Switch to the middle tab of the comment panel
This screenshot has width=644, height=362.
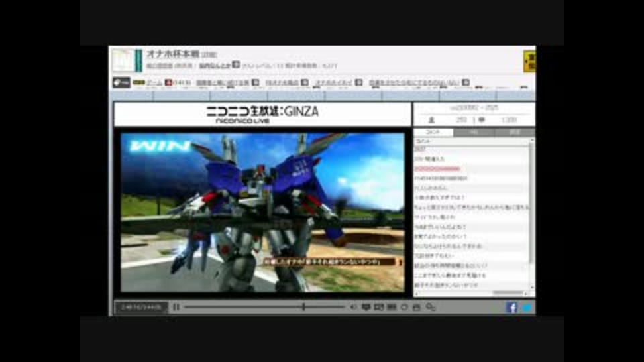474,132
